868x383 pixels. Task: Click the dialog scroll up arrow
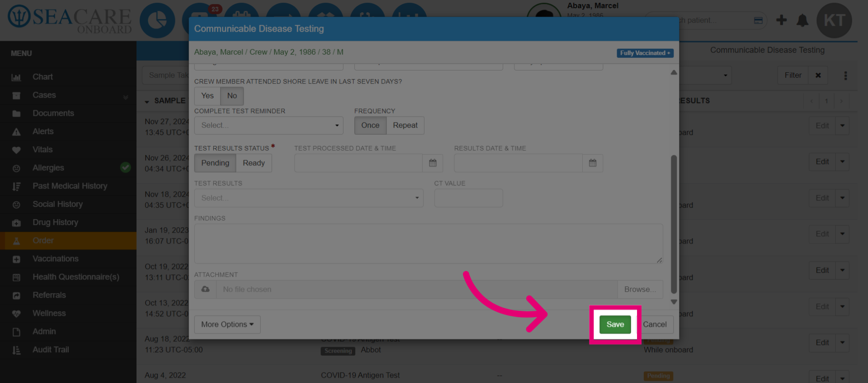(674, 72)
